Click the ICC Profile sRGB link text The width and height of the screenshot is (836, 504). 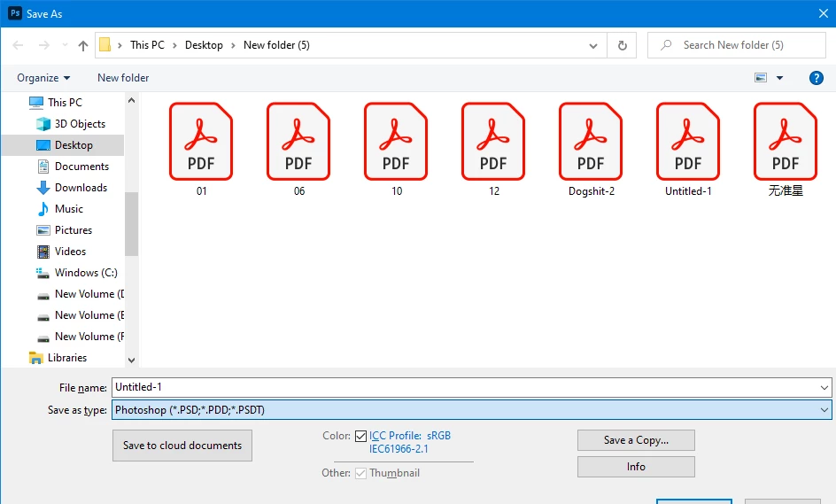coord(410,442)
